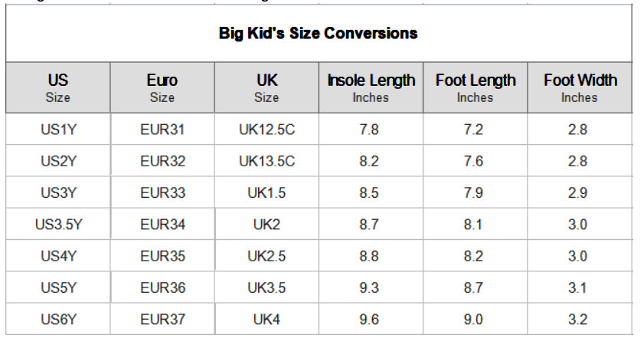The width and height of the screenshot is (644, 348).
Task: Click the EUR37 cell
Action: pos(162,320)
